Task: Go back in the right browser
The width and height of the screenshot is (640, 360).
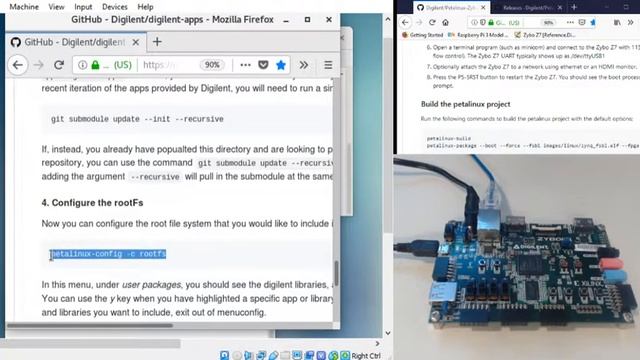Action: (405, 22)
